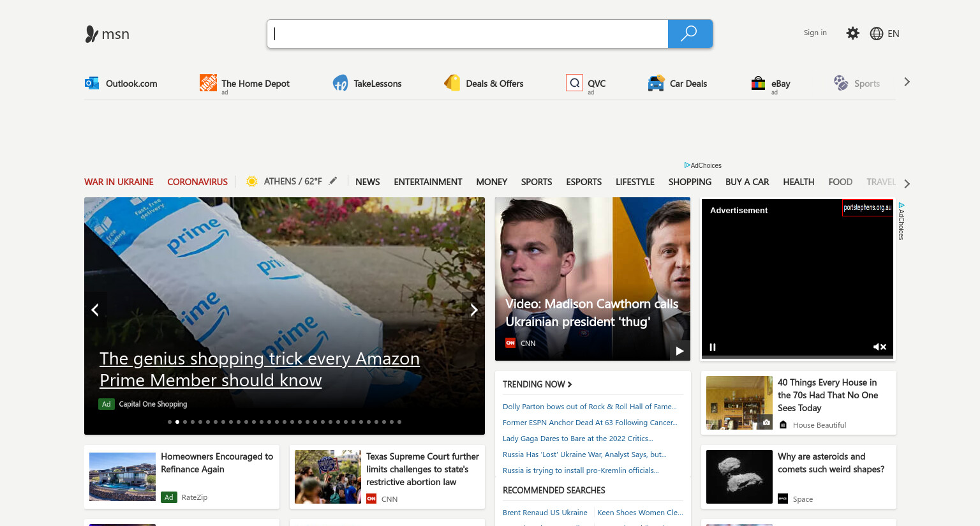The width and height of the screenshot is (980, 526).
Task: Expand the TRENDING NOW section
Action: (537, 384)
